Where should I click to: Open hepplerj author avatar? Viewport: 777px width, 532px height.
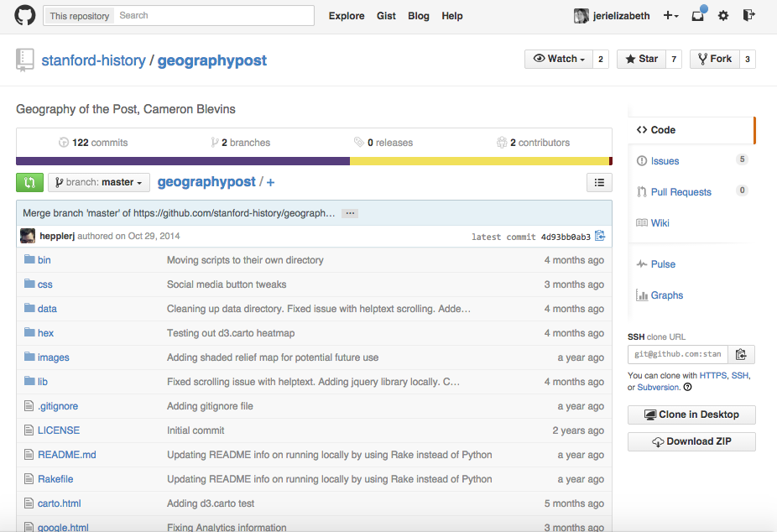coord(28,236)
